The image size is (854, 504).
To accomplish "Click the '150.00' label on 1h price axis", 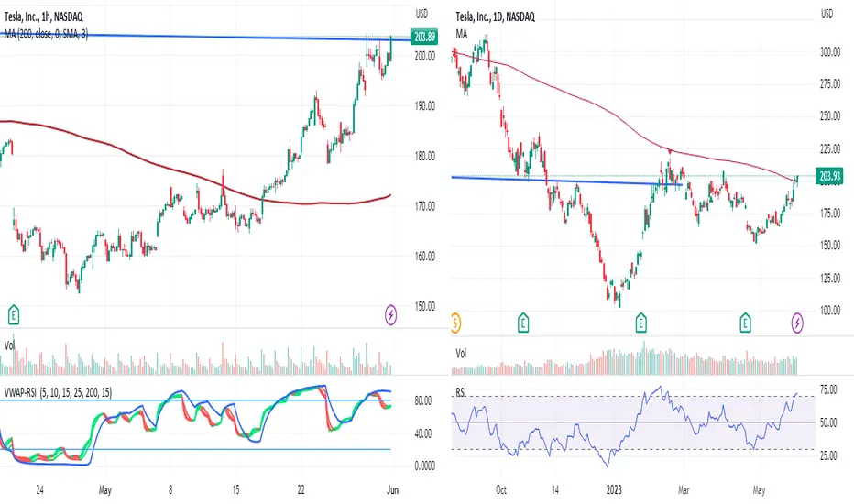I will [x=425, y=306].
